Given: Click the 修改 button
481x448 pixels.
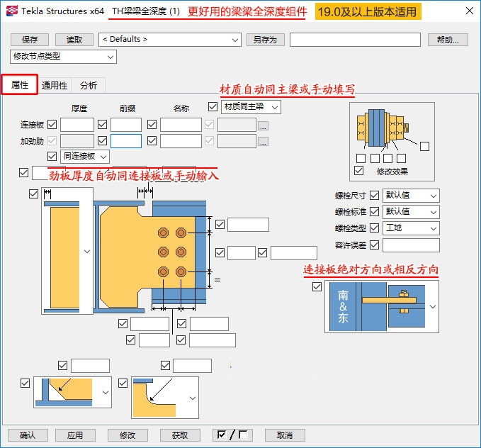Looking at the screenshot, I should pos(128,435).
